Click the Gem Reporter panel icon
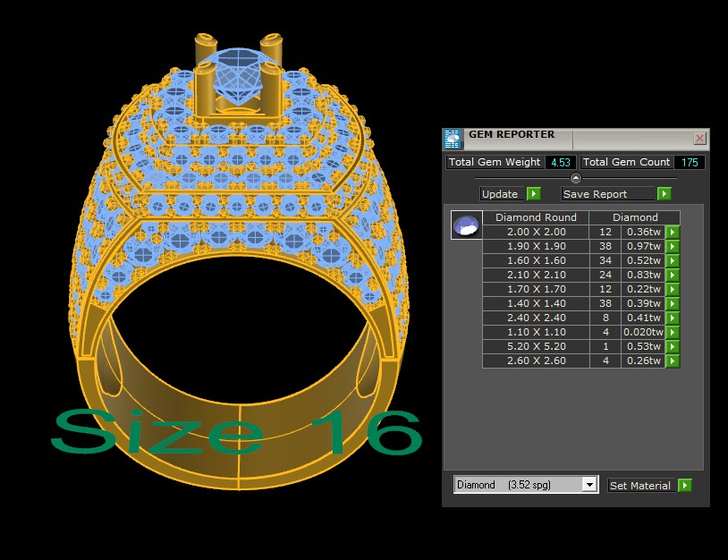 [453, 139]
